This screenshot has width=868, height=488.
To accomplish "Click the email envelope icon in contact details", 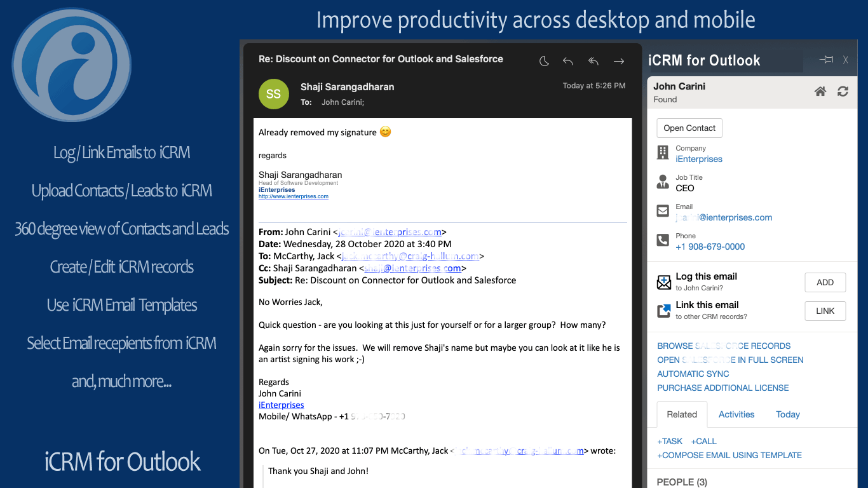I will (663, 211).
